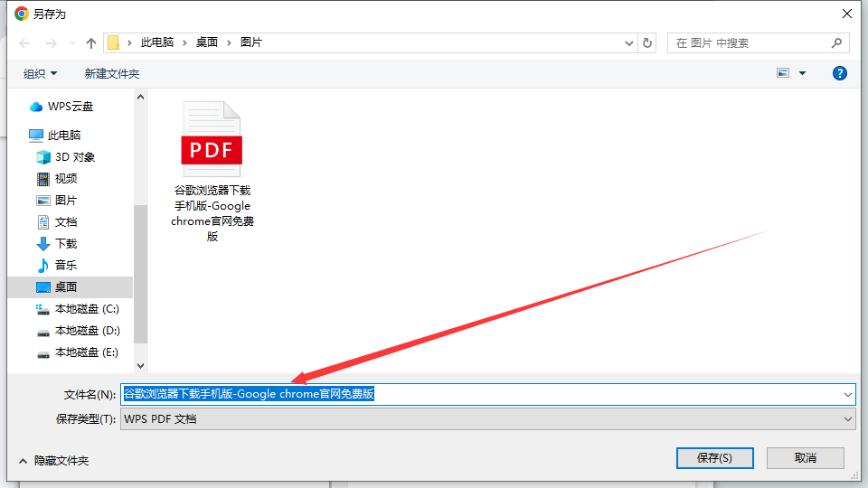Screen dimensions: 868x488
Task: Open 3D 对象 in the sidebar
Action: pos(65,157)
